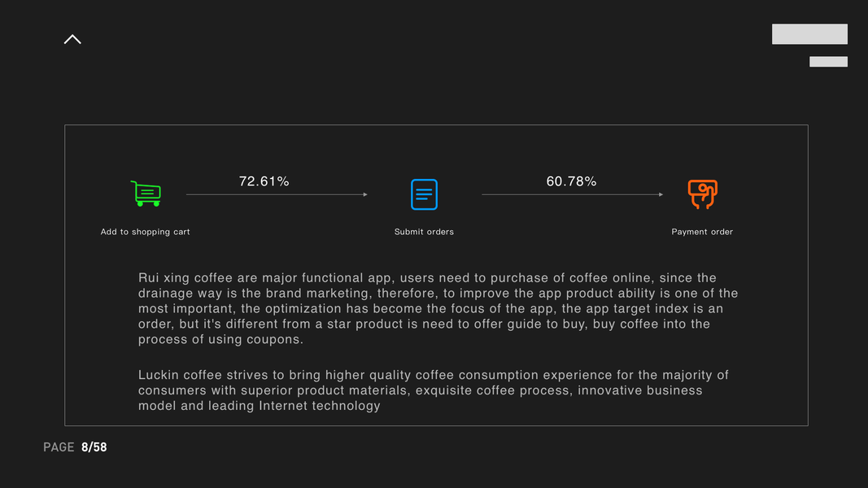Click the arrow from cart to submit orders

277,194
